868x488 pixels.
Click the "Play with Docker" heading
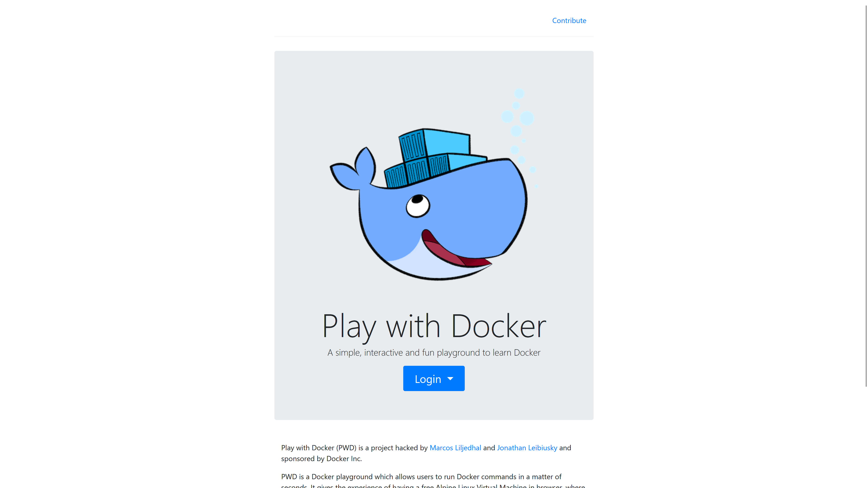coord(434,326)
